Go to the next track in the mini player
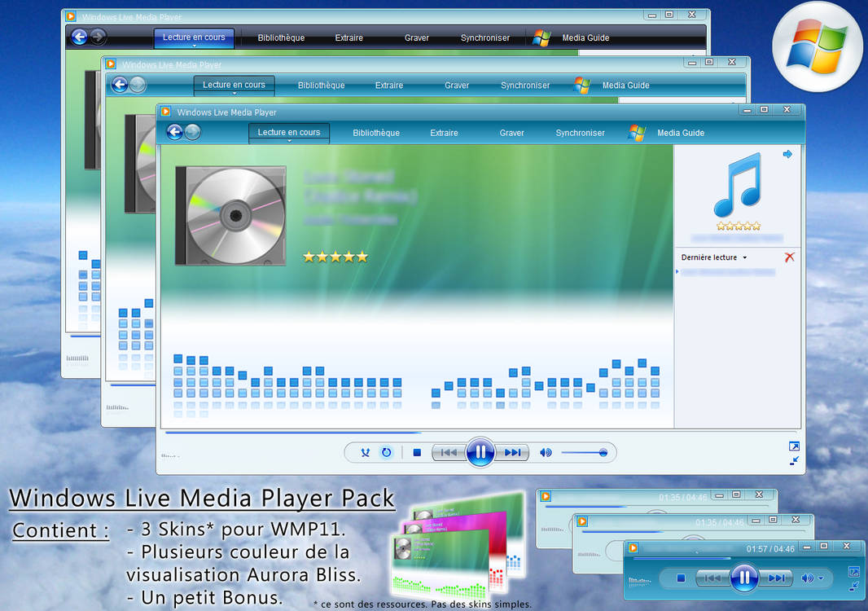Image resolution: width=868 pixels, height=611 pixels. coord(776,578)
